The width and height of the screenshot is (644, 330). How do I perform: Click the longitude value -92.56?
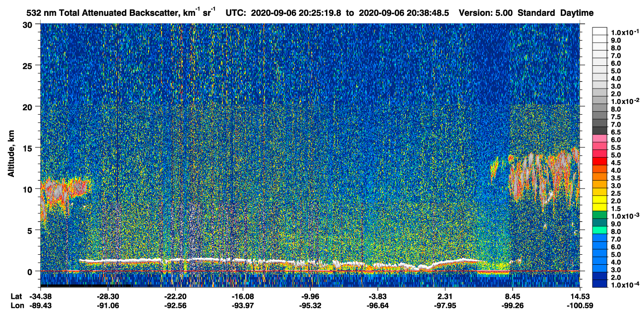click(175, 305)
